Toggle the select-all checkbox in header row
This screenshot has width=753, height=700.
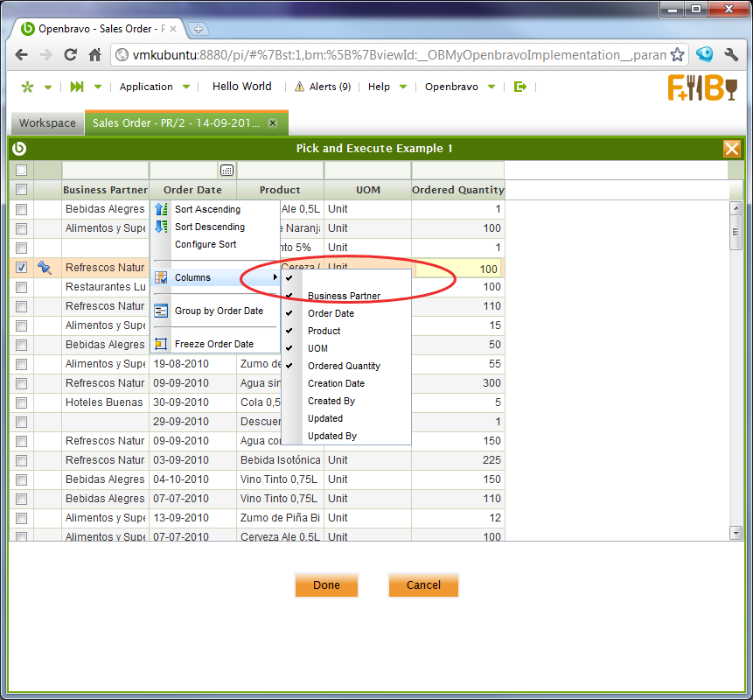click(21, 189)
